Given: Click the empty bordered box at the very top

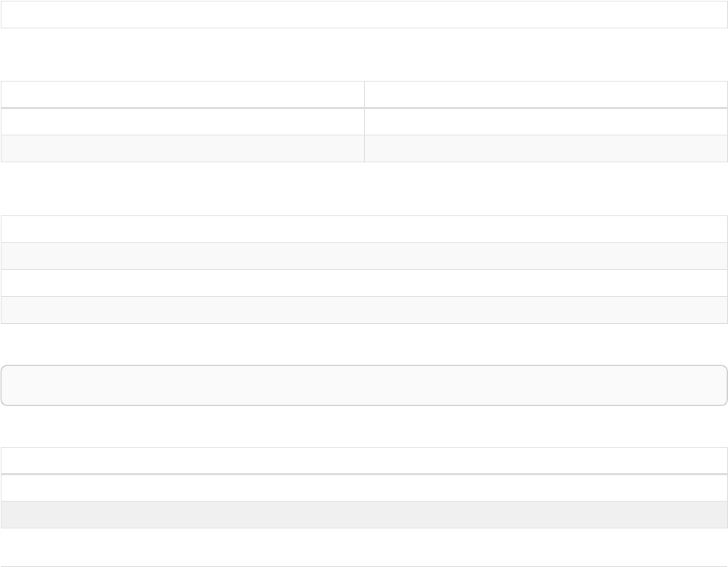Looking at the screenshot, I should point(364,15).
